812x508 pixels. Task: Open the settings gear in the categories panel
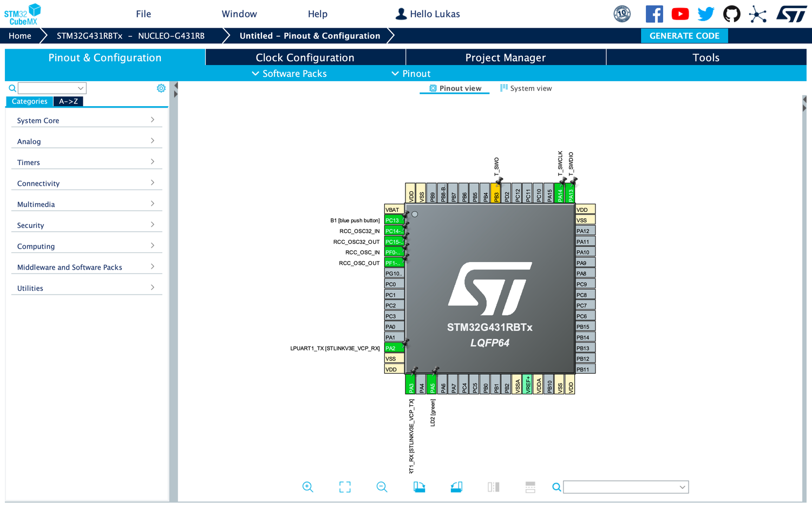161,88
